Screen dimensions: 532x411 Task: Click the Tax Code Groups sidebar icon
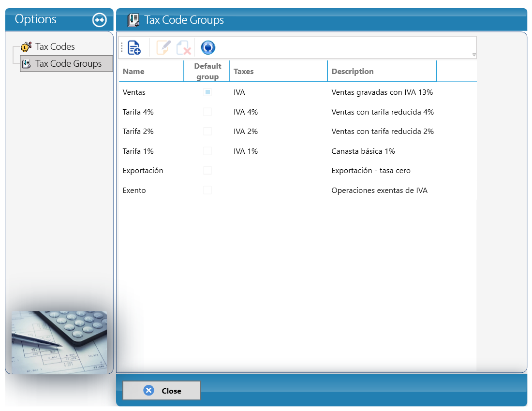27,63
